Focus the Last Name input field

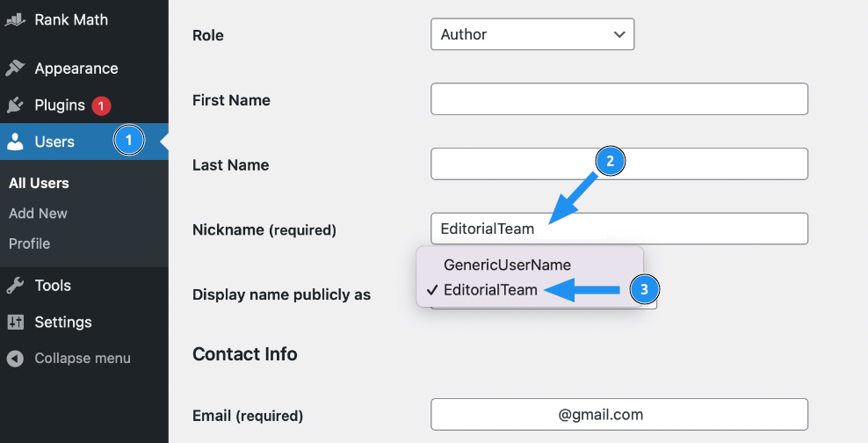(x=619, y=163)
